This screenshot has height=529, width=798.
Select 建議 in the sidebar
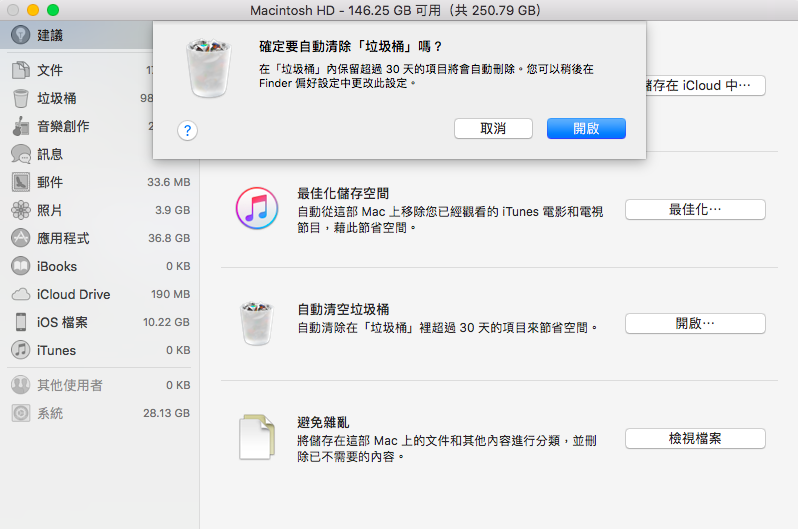tap(76, 35)
